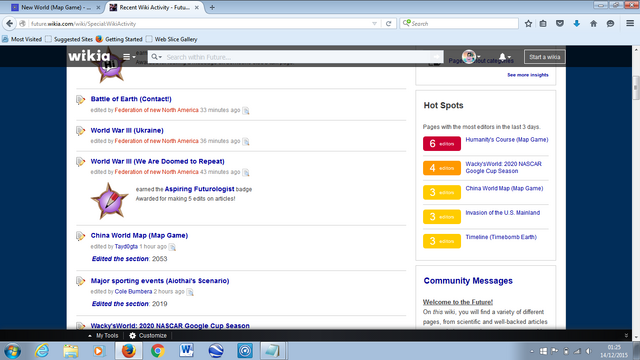Collapse bottom toolbar with double chevron
This screenshot has width=640, height=360.
(626, 336)
